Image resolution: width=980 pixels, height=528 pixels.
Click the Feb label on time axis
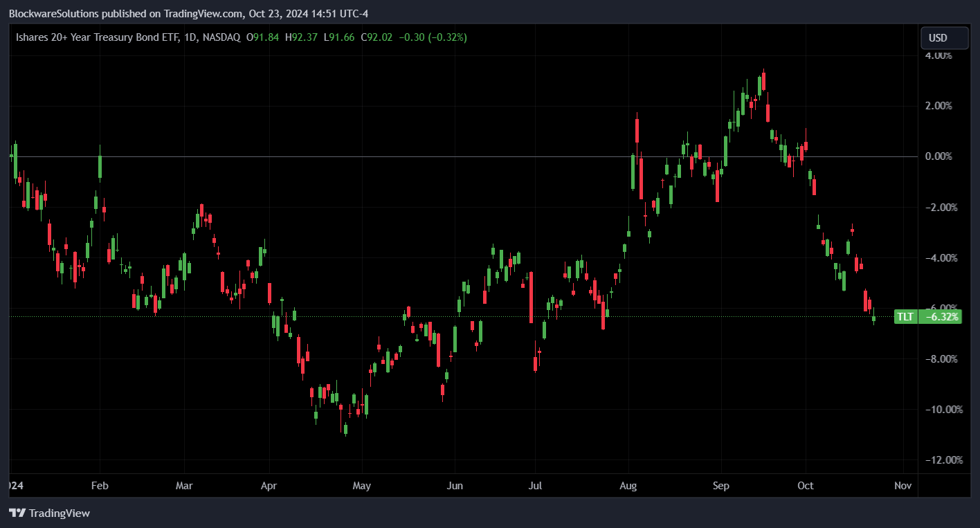(x=100, y=486)
